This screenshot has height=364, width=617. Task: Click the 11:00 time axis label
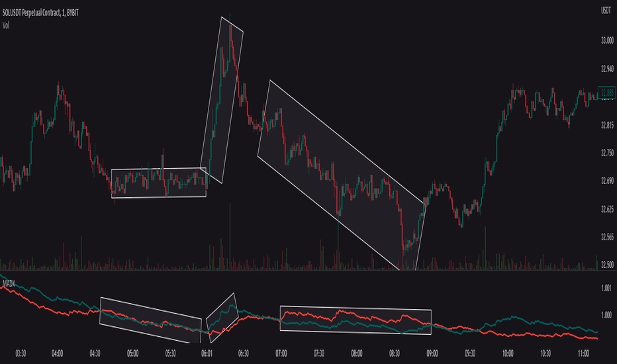click(583, 353)
